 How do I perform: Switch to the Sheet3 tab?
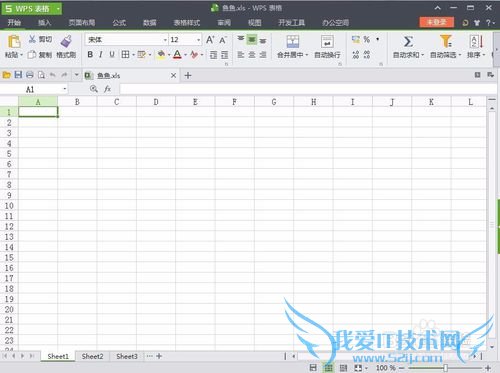[127, 356]
